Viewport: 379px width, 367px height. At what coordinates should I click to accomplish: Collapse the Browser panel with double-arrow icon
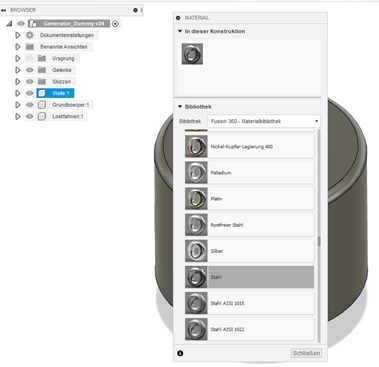coord(4,10)
